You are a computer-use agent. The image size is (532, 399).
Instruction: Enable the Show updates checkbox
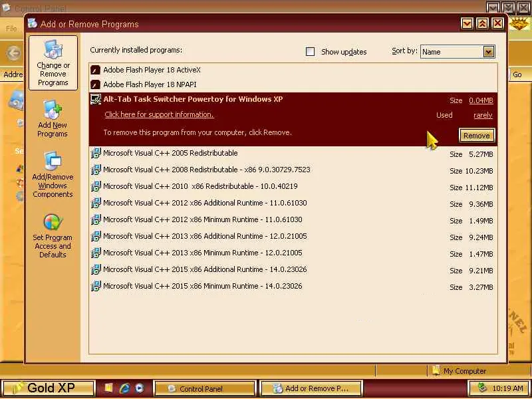pos(310,52)
